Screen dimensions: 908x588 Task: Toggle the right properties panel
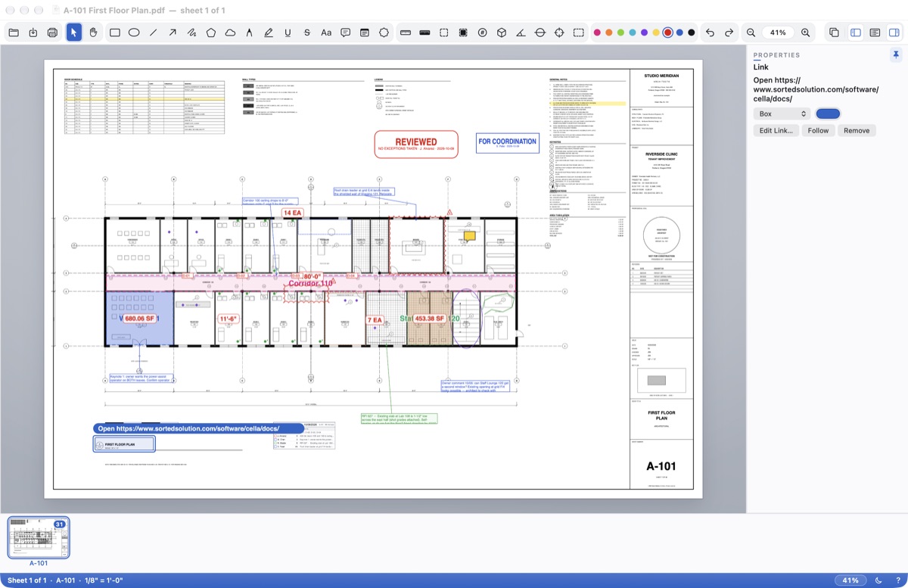point(894,33)
